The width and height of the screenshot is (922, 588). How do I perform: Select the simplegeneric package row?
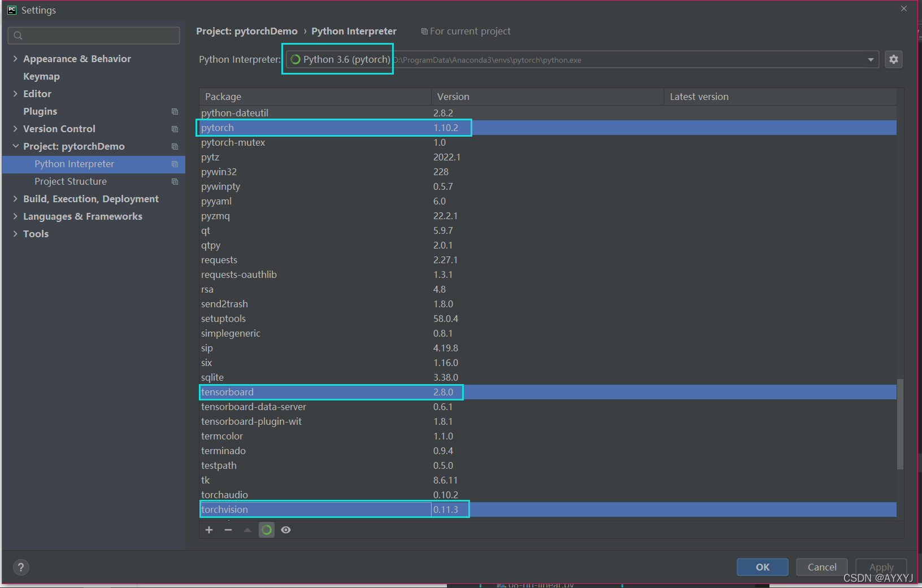click(x=548, y=333)
